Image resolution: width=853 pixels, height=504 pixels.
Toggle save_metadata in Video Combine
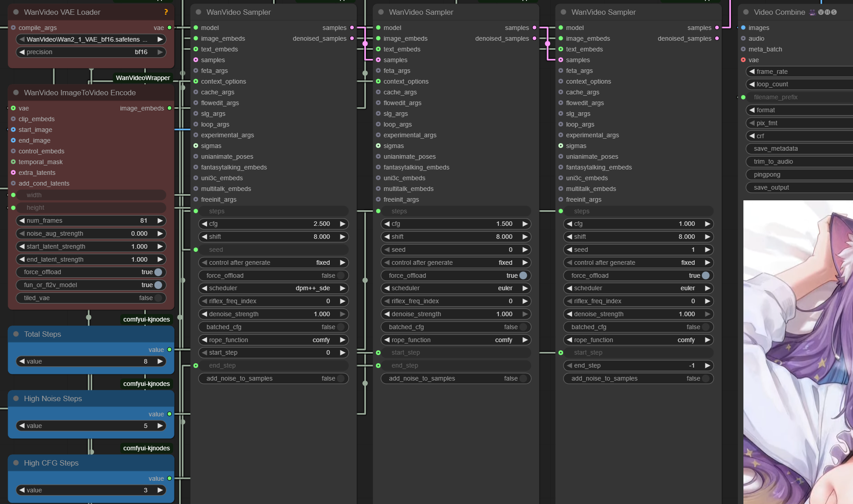click(x=799, y=148)
